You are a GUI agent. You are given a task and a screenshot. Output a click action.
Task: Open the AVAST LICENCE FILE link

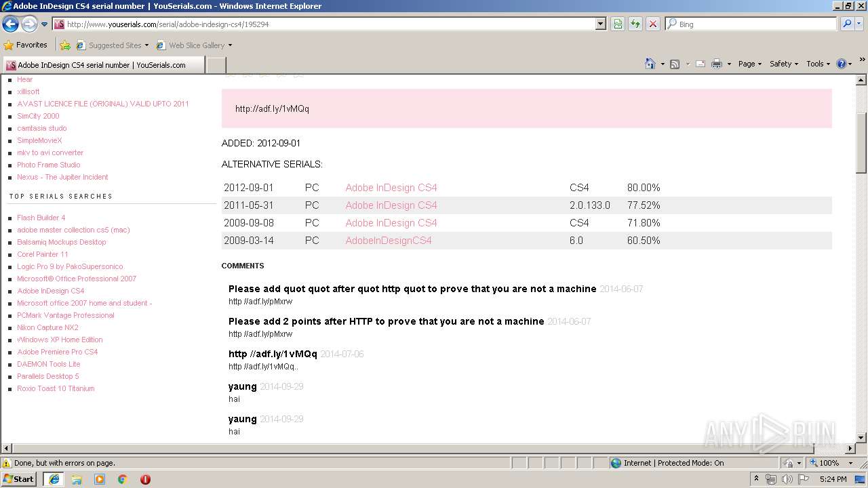click(x=103, y=104)
